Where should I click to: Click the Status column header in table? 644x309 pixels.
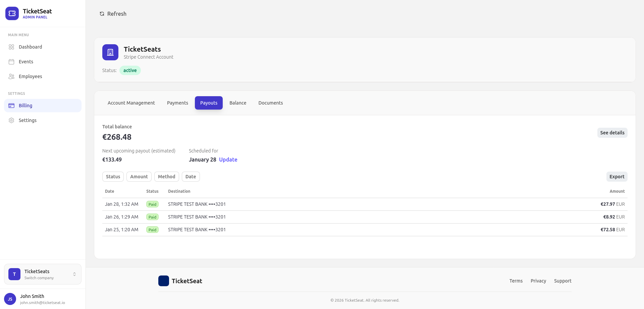point(152,191)
